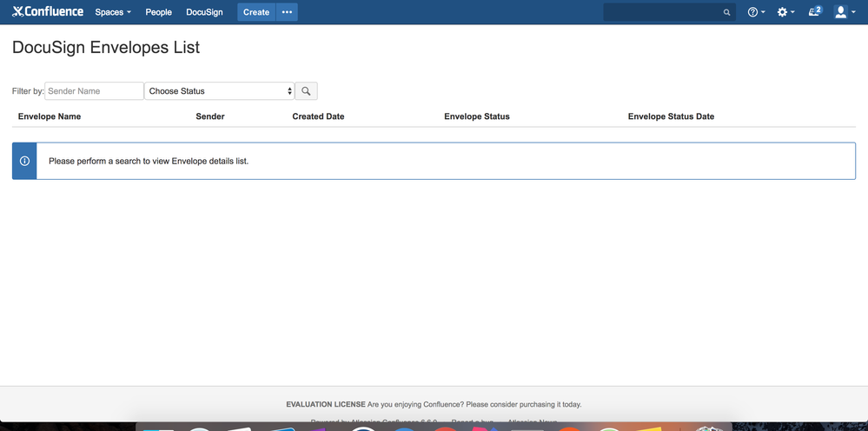The width and height of the screenshot is (868, 431).
Task: Go to the People page
Action: pos(158,12)
